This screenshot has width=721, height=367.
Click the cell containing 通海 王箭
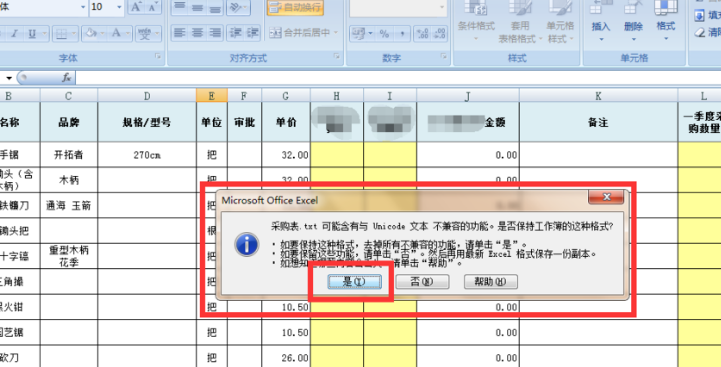coord(69,206)
